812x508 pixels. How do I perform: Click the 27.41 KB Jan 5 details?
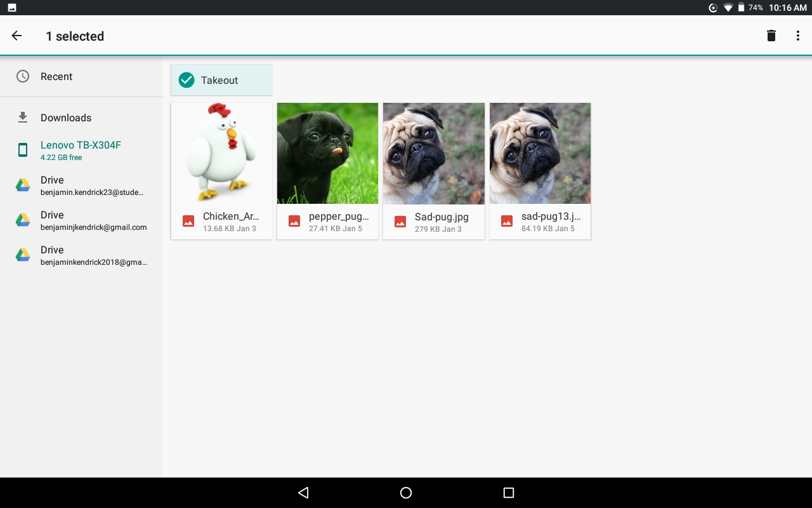(x=336, y=229)
